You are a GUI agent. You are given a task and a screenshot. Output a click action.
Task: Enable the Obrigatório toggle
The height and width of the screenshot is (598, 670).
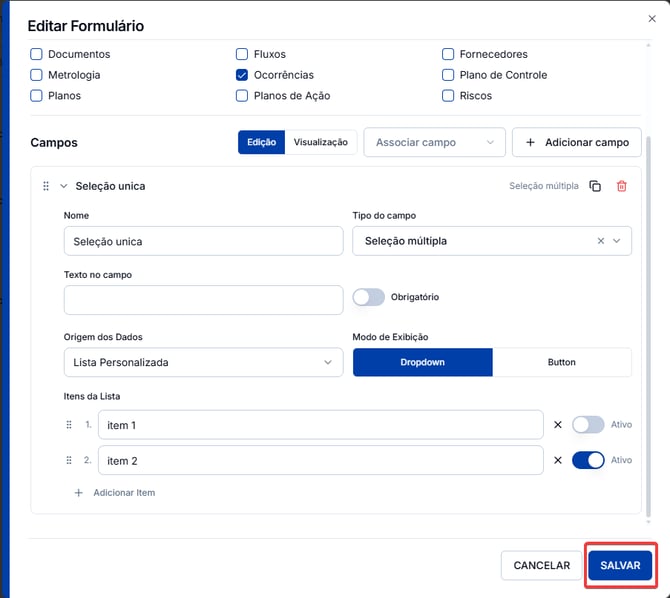click(x=368, y=297)
